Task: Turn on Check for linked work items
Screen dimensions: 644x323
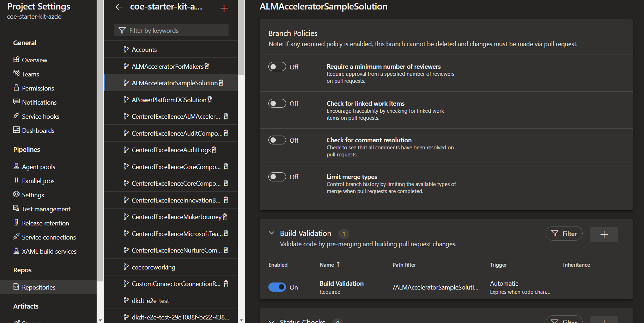Action: pyautogui.click(x=277, y=103)
